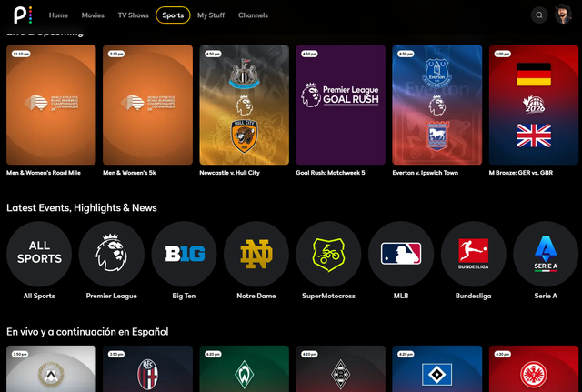This screenshot has height=392, width=582.
Task: Click En vivo y a continuación heading
Action: tap(87, 332)
